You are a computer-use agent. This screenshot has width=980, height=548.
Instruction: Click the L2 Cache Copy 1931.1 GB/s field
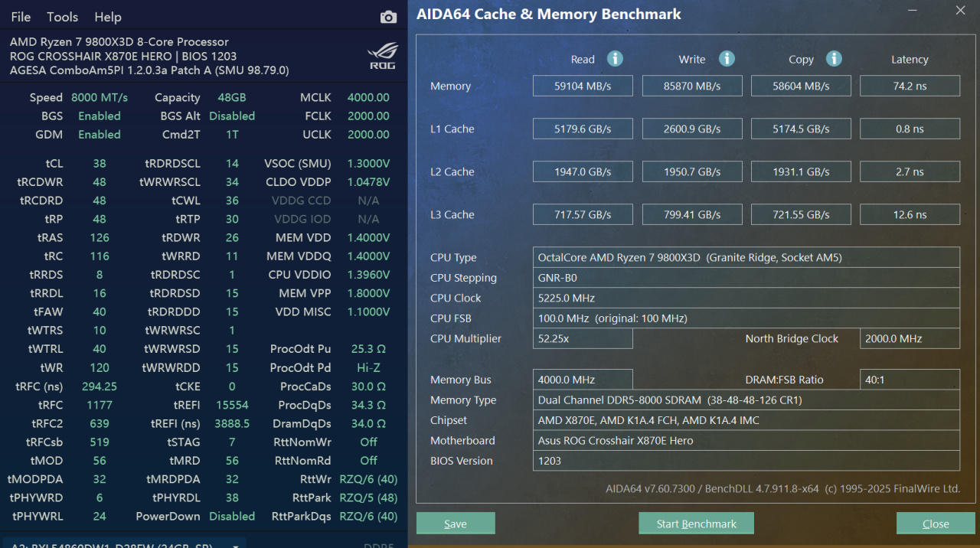click(x=802, y=171)
